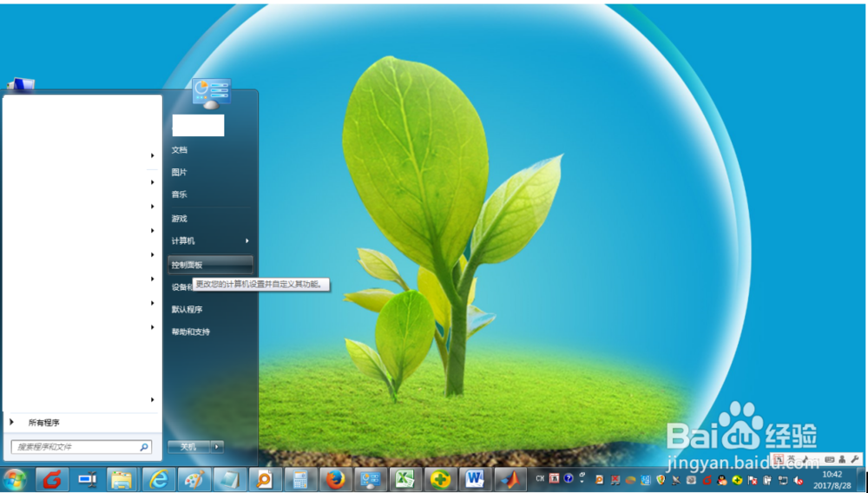Toggle 英 mode on the IME bar
This screenshot has width=868, height=493.
point(792,458)
